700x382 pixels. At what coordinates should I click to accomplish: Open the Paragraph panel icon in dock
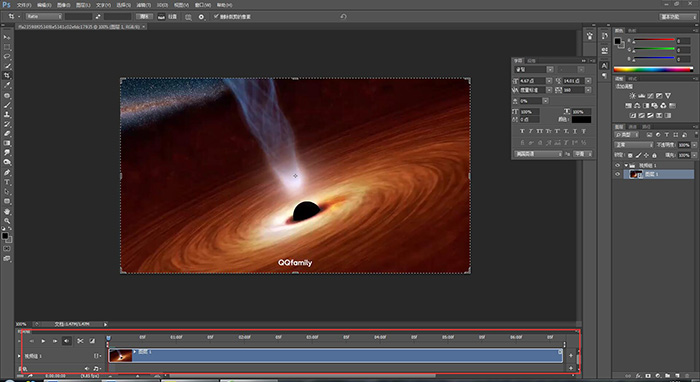click(x=604, y=76)
